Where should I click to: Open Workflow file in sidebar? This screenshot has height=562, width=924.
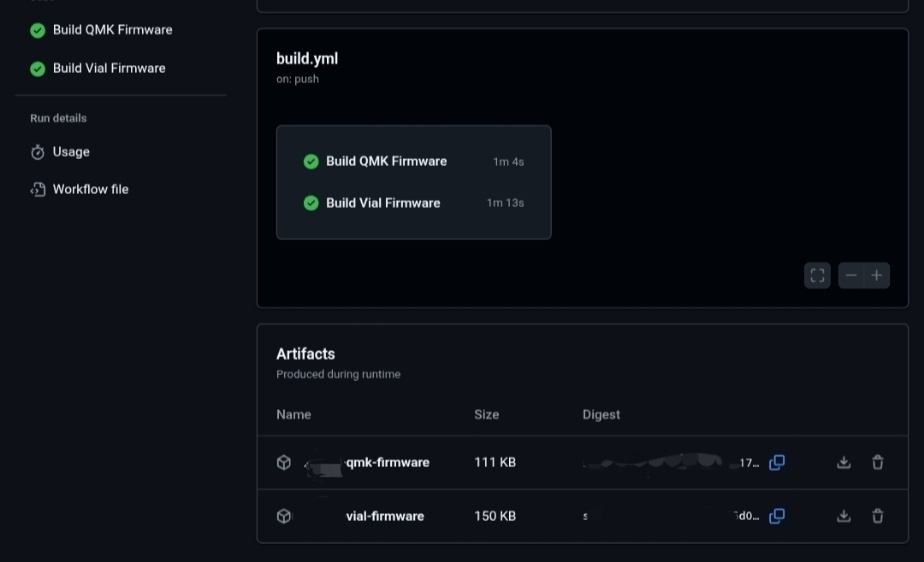[90, 189]
